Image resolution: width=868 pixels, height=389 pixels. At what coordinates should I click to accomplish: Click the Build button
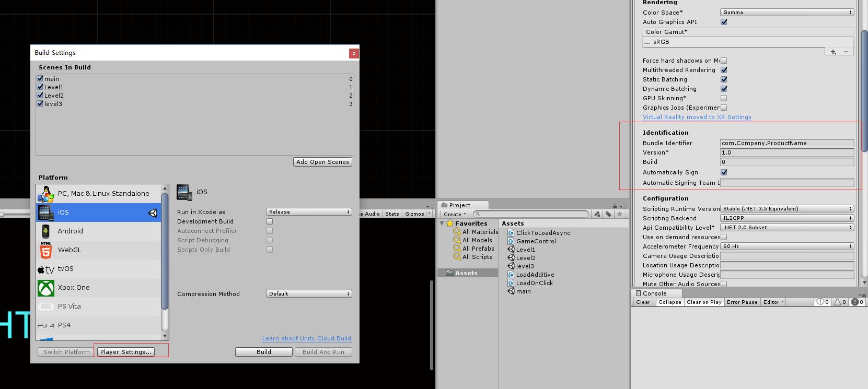click(264, 352)
